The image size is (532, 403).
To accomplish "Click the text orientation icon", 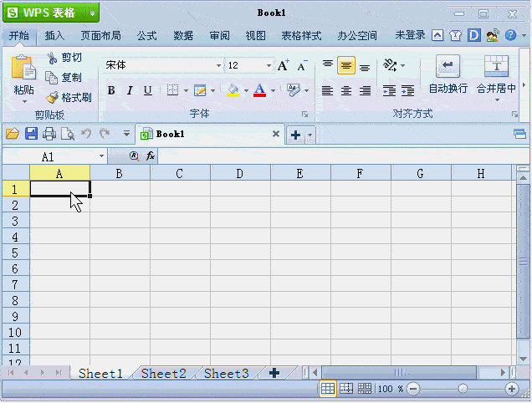I will click(390, 64).
